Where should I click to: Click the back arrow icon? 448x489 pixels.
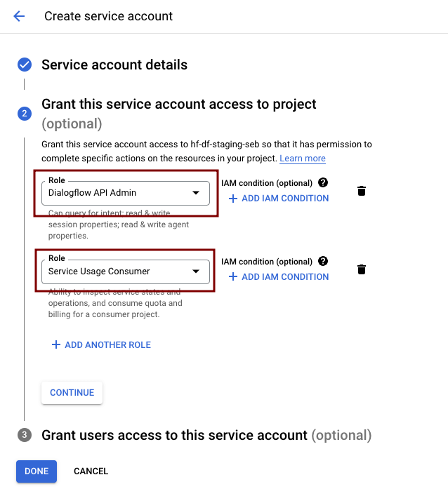[x=19, y=16]
